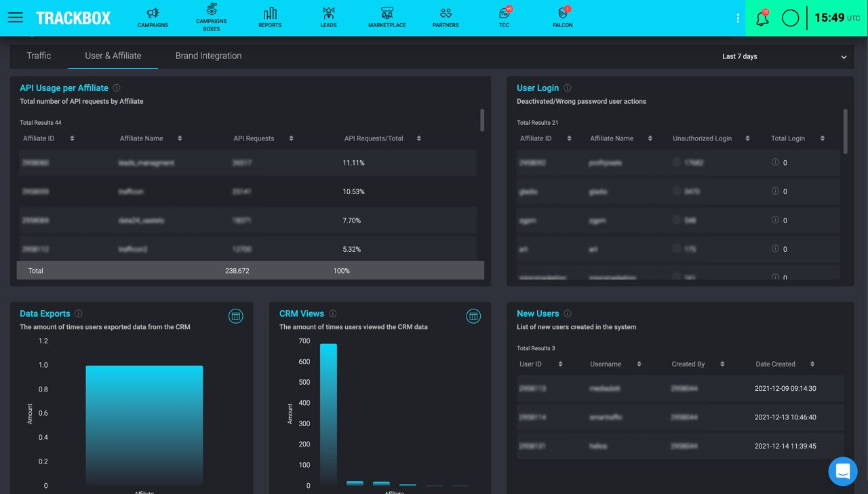Expand the Last 7 days dropdown
The width and height of the screenshot is (868, 494).
[784, 56]
